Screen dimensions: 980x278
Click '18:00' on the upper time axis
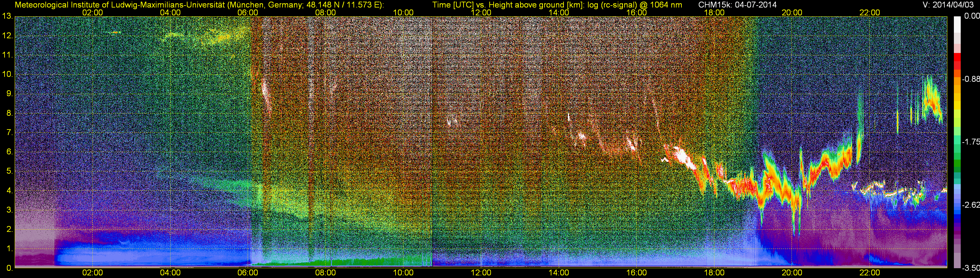(x=714, y=12)
